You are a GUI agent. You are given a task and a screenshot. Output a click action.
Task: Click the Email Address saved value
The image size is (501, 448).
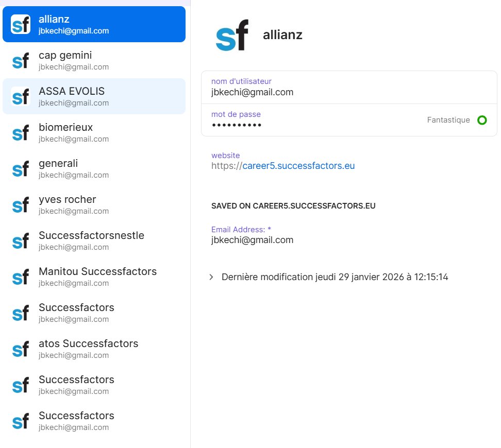coord(252,240)
